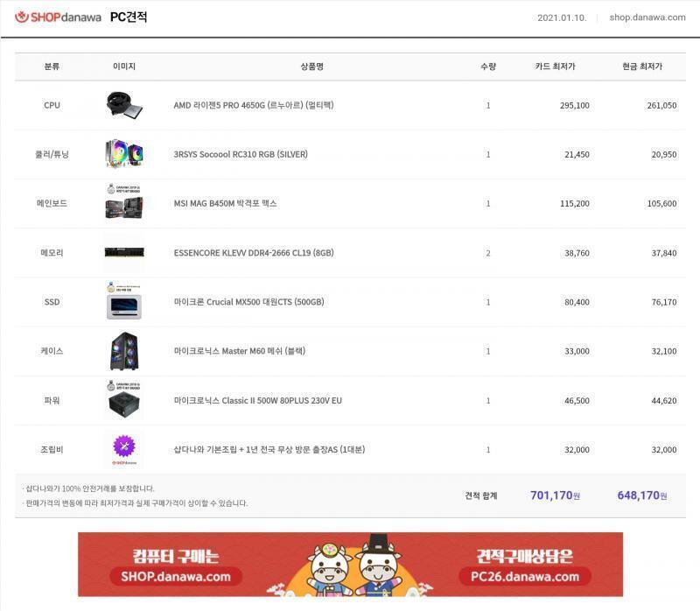Click SSD card price 80,400

(577, 302)
